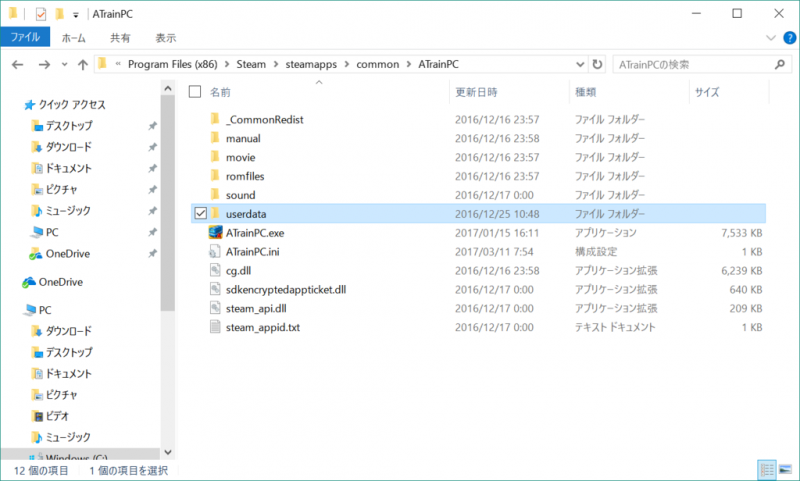Image resolution: width=800 pixels, height=481 pixels.
Task: Expand the address bar history dropdown
Action: (580, 64)
